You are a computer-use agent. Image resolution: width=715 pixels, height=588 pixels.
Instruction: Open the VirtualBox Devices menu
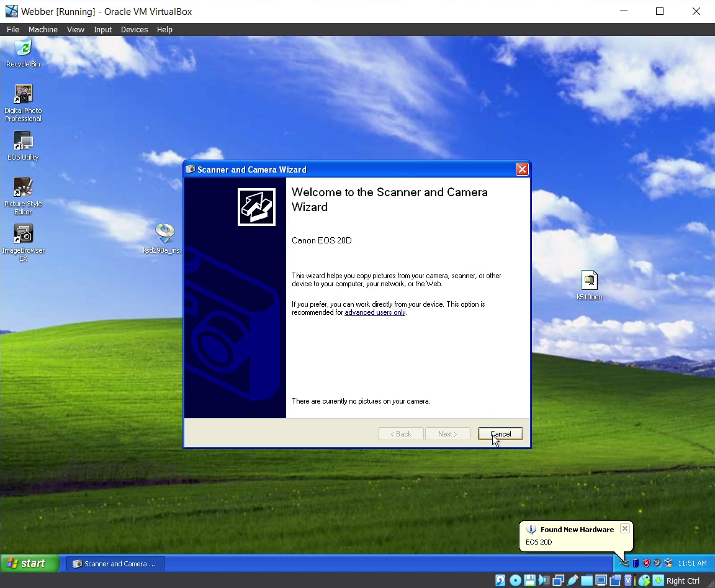pos(134,29)
